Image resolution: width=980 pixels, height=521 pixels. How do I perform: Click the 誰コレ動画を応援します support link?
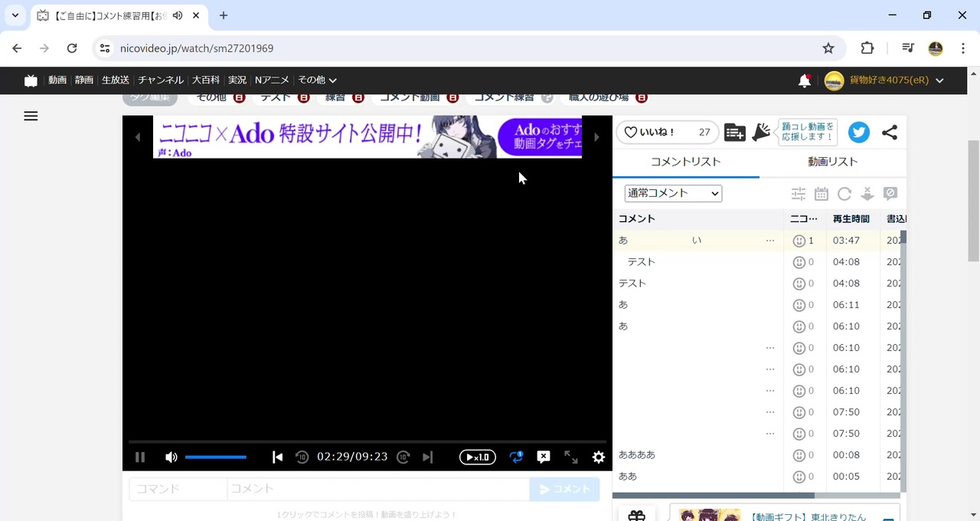pyautogui.click(x=807, y=132)
